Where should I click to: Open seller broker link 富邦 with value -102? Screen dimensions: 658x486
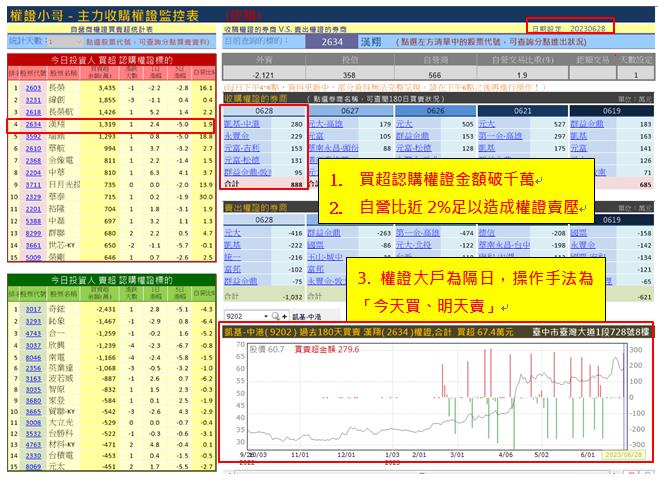point(232,269)
